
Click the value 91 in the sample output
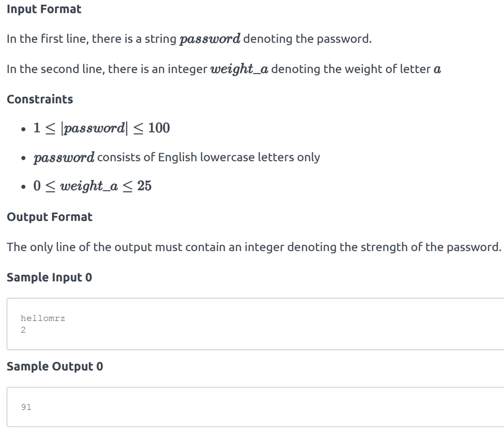click(26, 407)
